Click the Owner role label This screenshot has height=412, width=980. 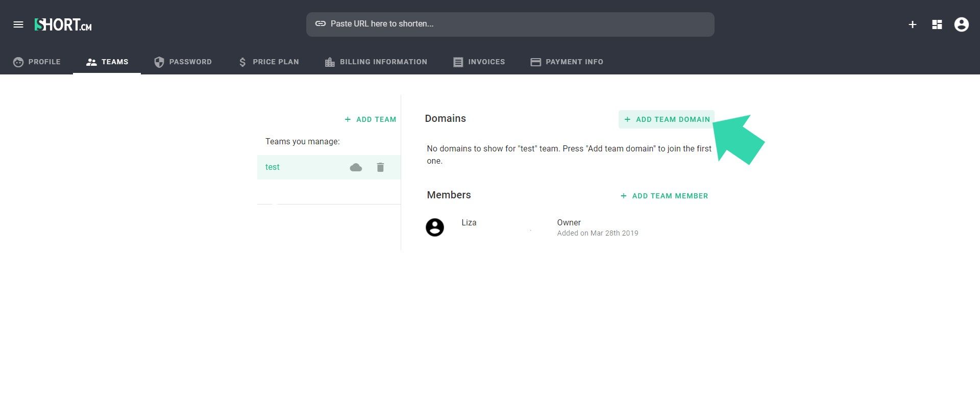click(569, 222)
